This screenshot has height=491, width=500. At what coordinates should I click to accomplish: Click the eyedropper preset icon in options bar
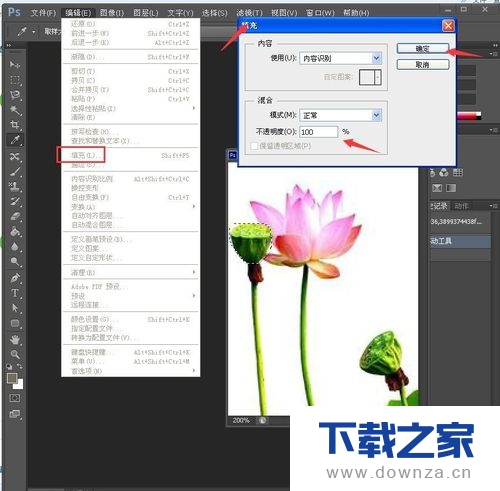point(22,32)
